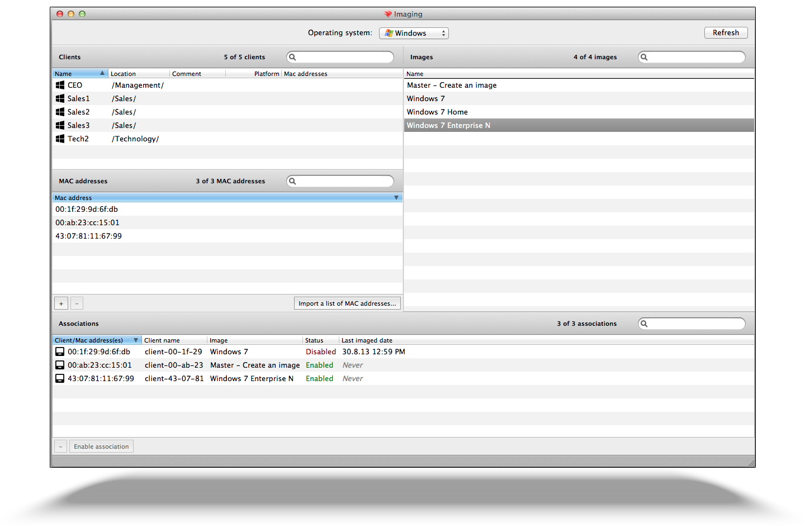This screenshot has width=805, height=532.
Task: Sort clients by Platform column
Action: point(253,74)
